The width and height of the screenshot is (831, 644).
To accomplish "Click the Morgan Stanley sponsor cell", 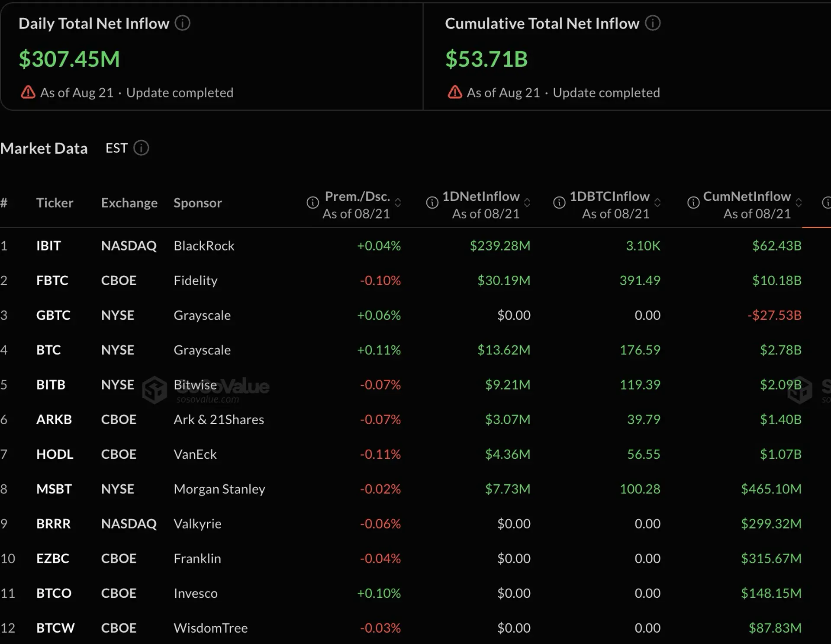I will [x=219, y=489].
